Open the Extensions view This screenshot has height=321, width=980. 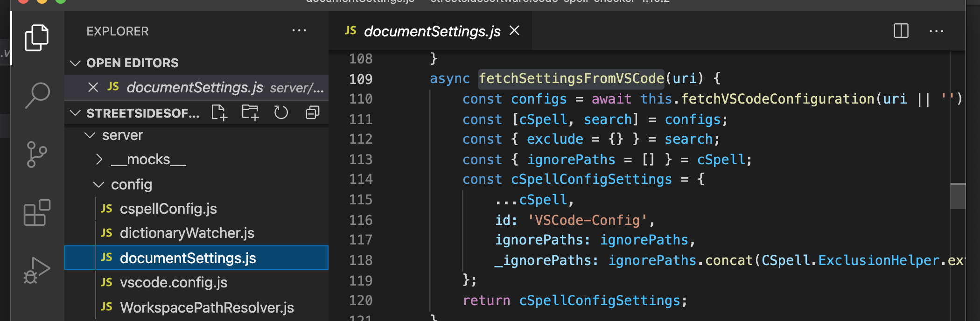36,213
